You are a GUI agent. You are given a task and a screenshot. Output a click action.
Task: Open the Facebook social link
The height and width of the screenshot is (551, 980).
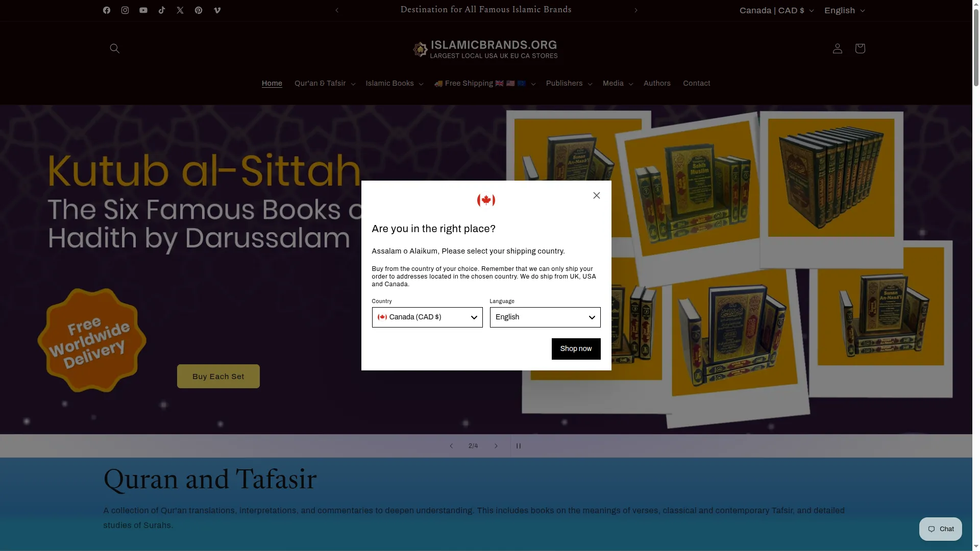point(107,10)
